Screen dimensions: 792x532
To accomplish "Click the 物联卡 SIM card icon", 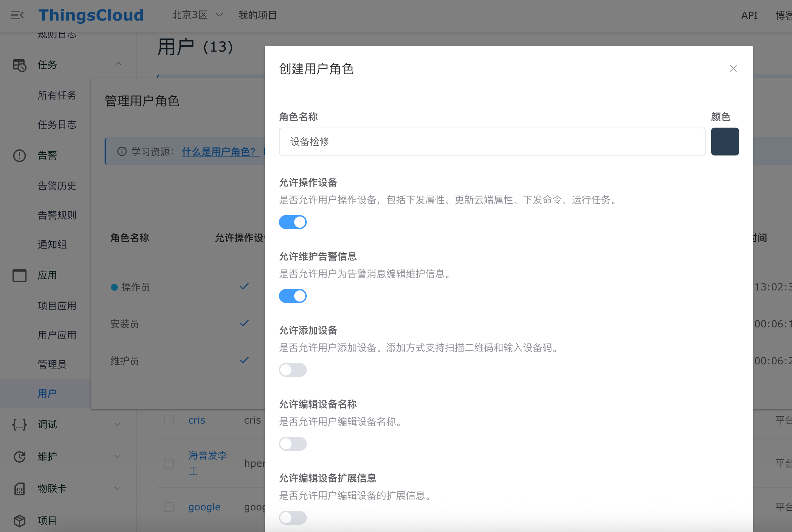I will 20,488.
